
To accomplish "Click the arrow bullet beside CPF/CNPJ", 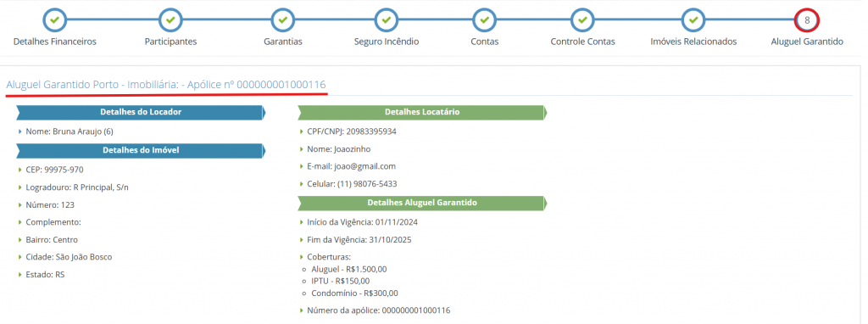I will click(301, 131).
